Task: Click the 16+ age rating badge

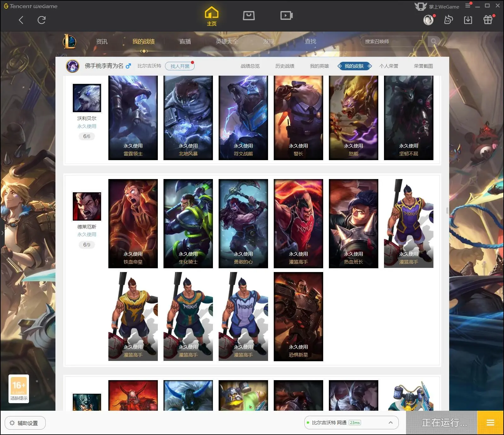Action: tap(19, 385)
